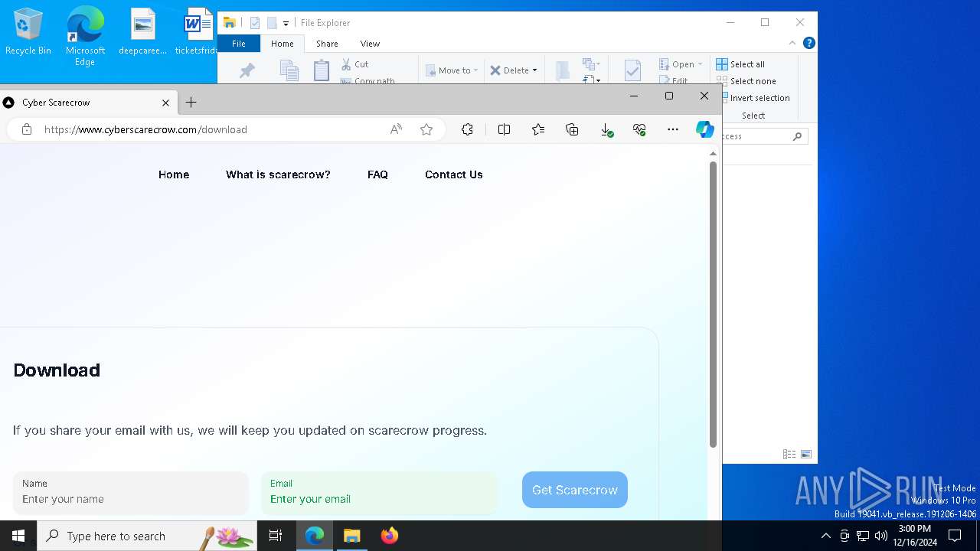
Task: Open Firefox from the taskbar
Action: click(x=390, y=536)
